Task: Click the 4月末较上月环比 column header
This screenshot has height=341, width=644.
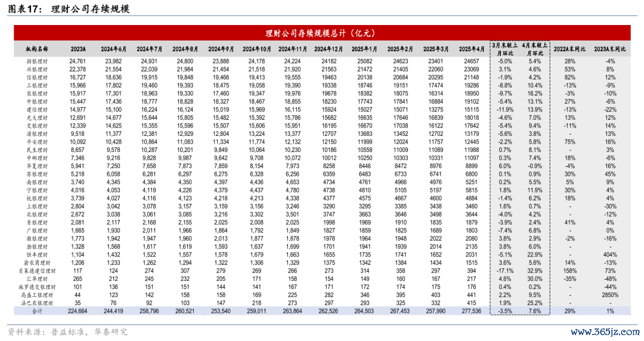Action: point(535,49)
